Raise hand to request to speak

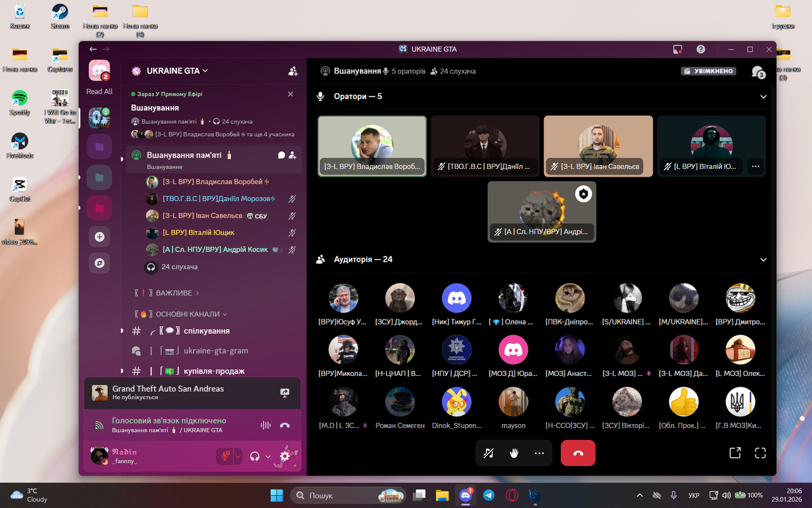click(514, 453)
